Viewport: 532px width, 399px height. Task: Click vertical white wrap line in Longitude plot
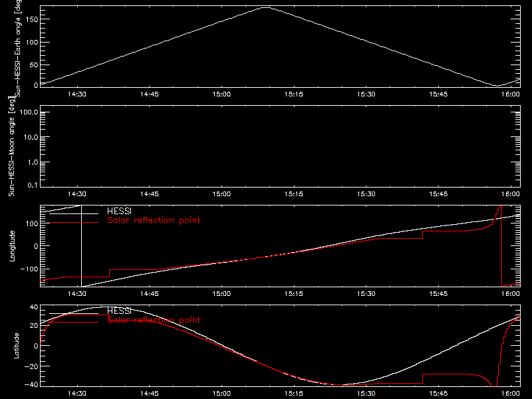81,246
